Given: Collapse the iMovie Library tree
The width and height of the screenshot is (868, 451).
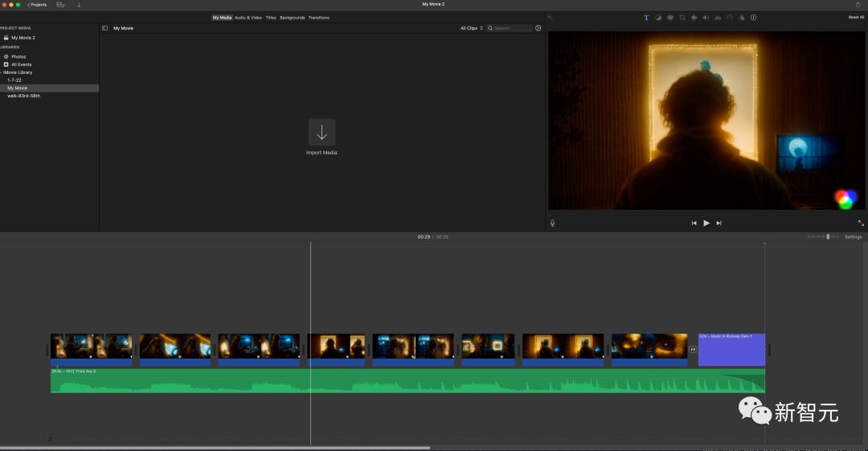Looking at the screenshot, I should click(x=2, y=72).
